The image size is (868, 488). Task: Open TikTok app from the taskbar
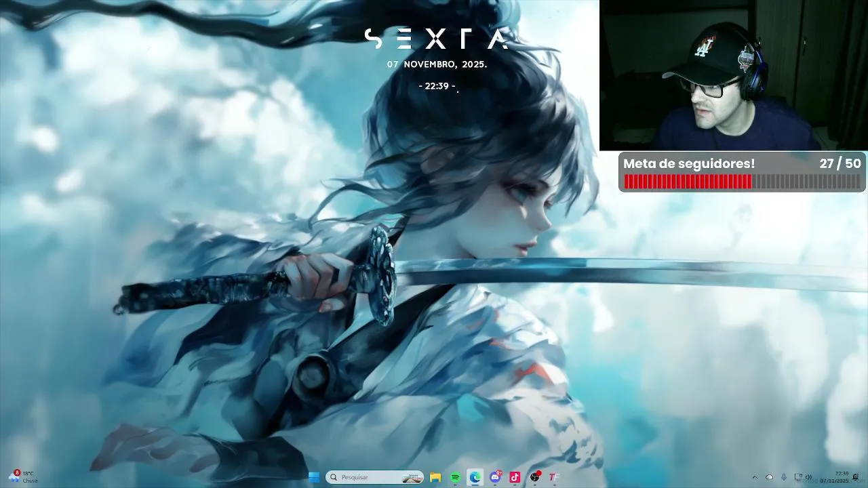(x=515, y=477)
